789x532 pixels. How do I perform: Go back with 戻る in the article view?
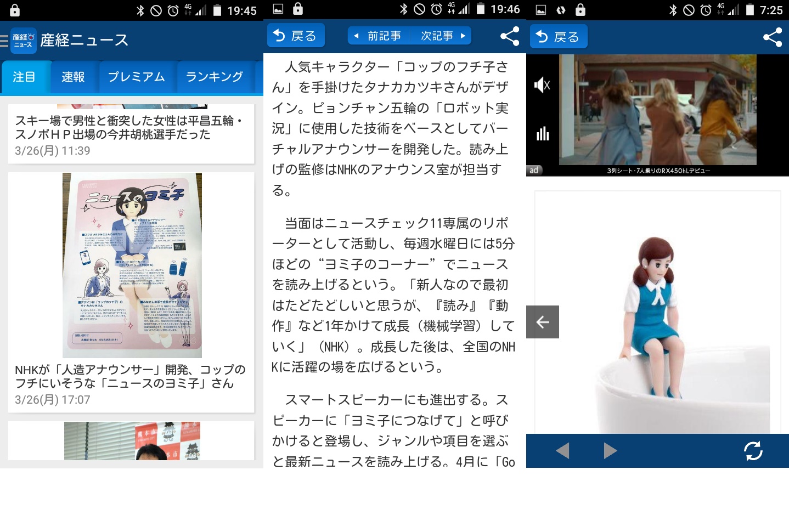(x=296, y=36)
